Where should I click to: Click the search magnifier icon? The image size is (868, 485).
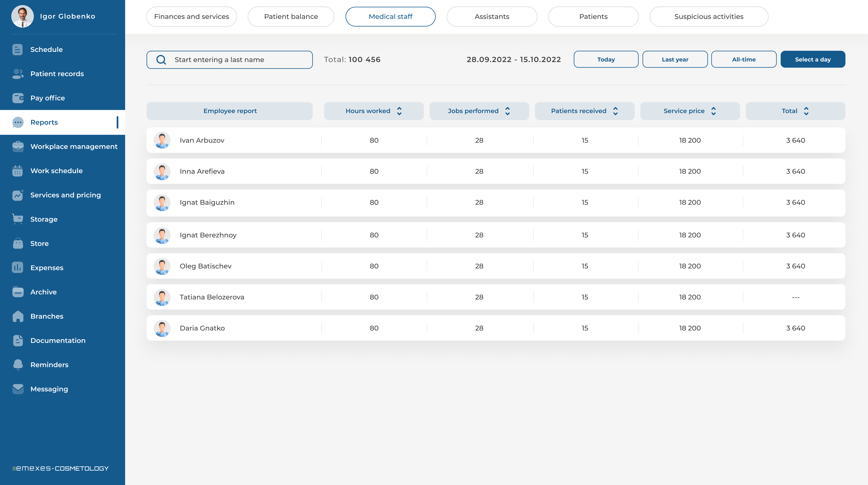pos(161,60)
